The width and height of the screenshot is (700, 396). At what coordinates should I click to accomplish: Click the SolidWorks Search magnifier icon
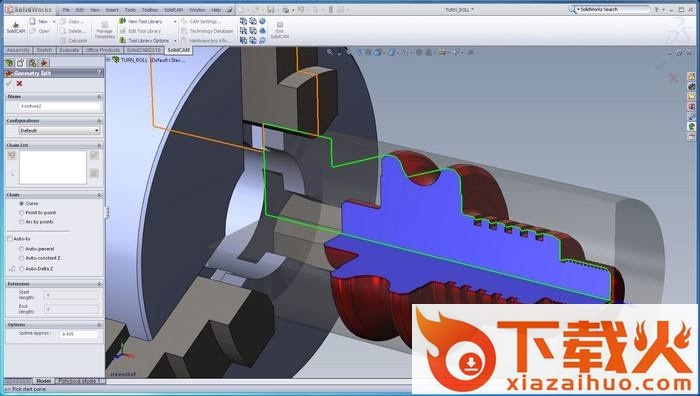click(572, 9)
